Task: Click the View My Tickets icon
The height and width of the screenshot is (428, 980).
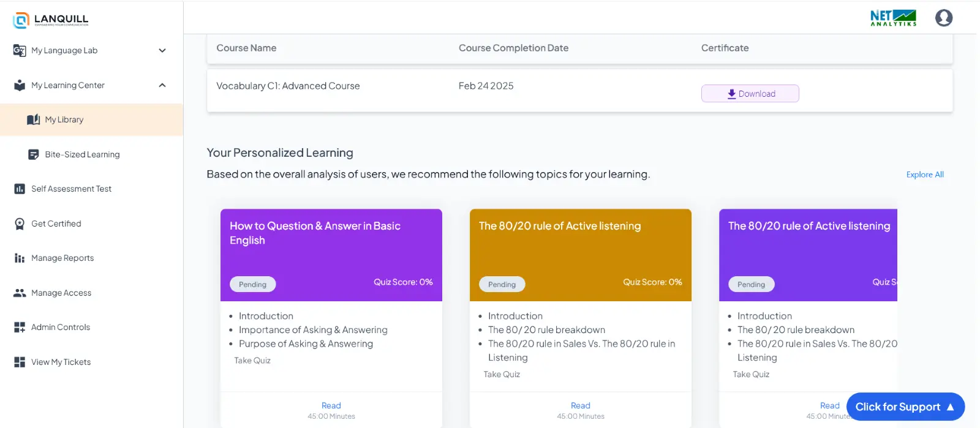Action: (x=20, y=362)
